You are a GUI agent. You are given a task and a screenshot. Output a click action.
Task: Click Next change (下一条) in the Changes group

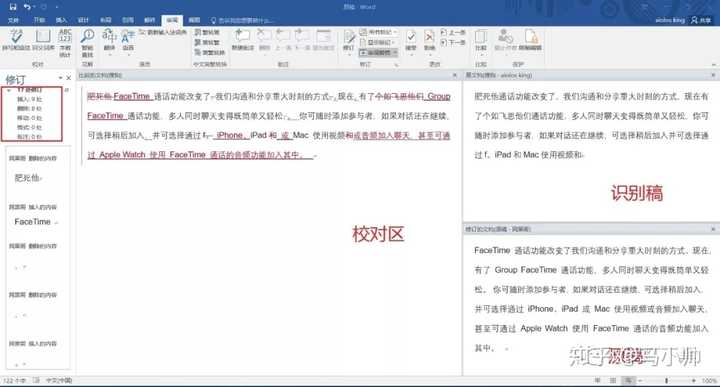[453, 42]
